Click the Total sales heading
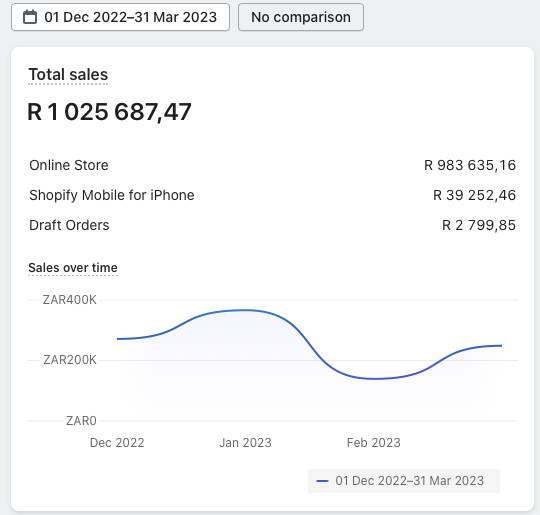The image size is (540, 515). (x=68, y=74)
